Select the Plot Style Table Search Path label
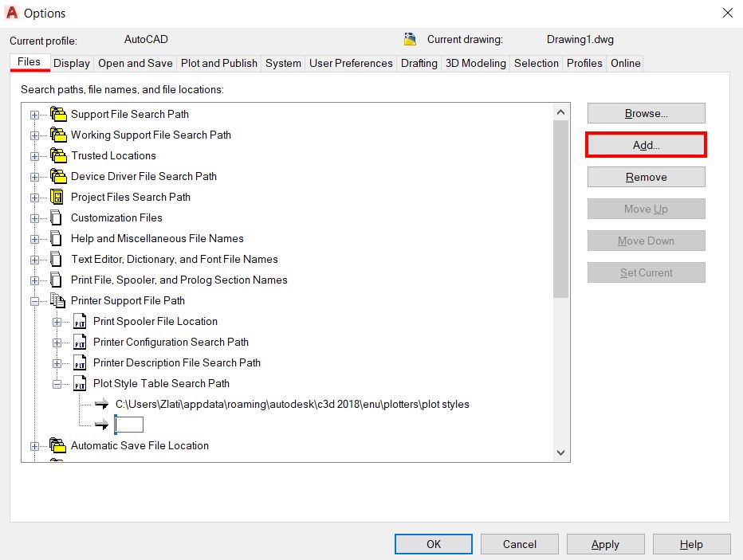This screenshot has width=743, height=560. [161, 383]
